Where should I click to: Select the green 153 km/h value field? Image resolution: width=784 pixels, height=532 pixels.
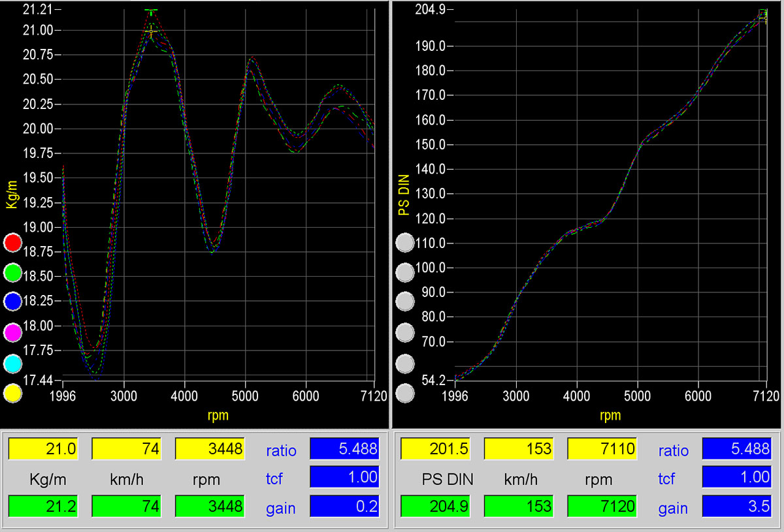[x=518, y=507]
